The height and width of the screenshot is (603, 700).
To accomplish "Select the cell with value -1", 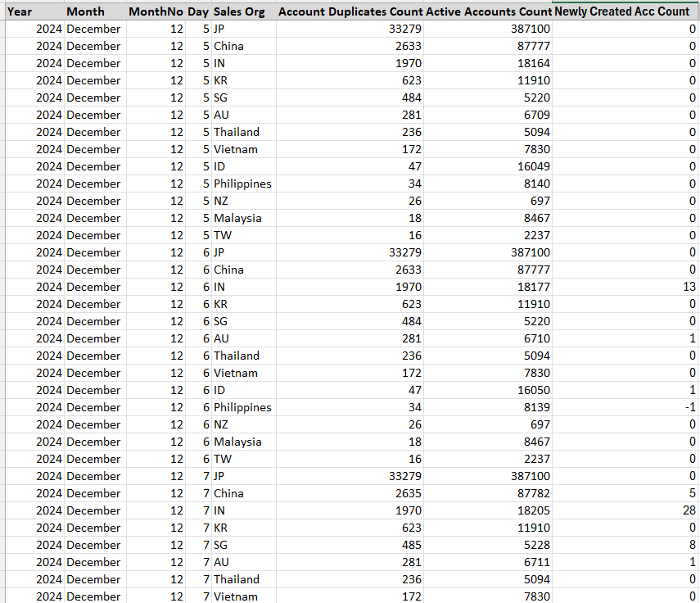I will pos(625,407).
